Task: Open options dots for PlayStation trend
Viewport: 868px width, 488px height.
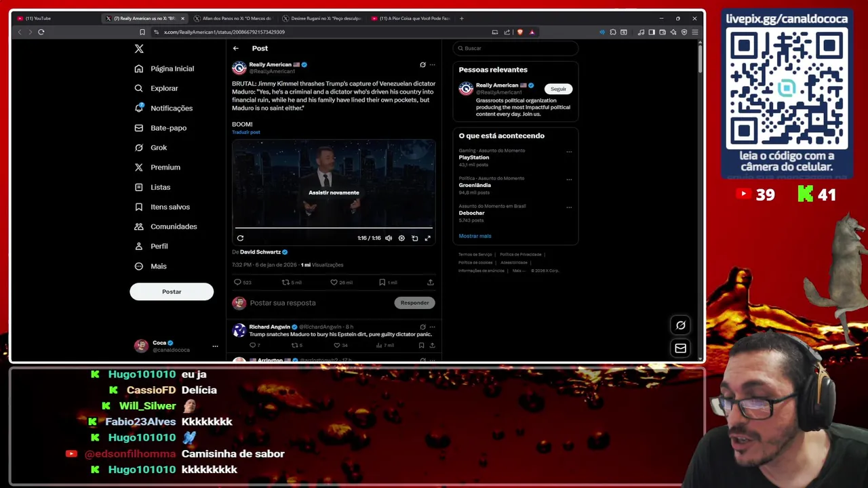Action: click(x=569, y=152)
